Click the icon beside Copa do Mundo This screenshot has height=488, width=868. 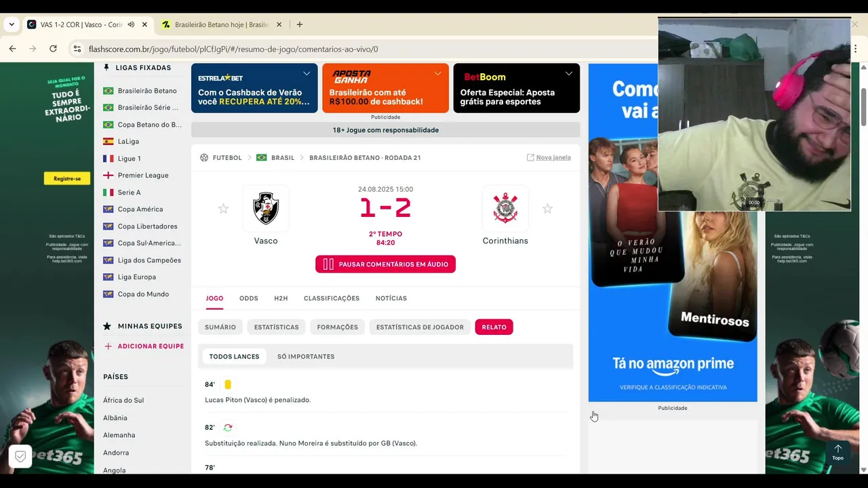coord(108,294)
